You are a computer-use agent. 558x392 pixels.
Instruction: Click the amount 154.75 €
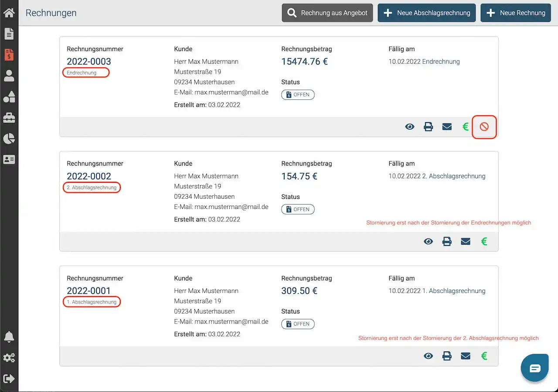tap(299, 176)
